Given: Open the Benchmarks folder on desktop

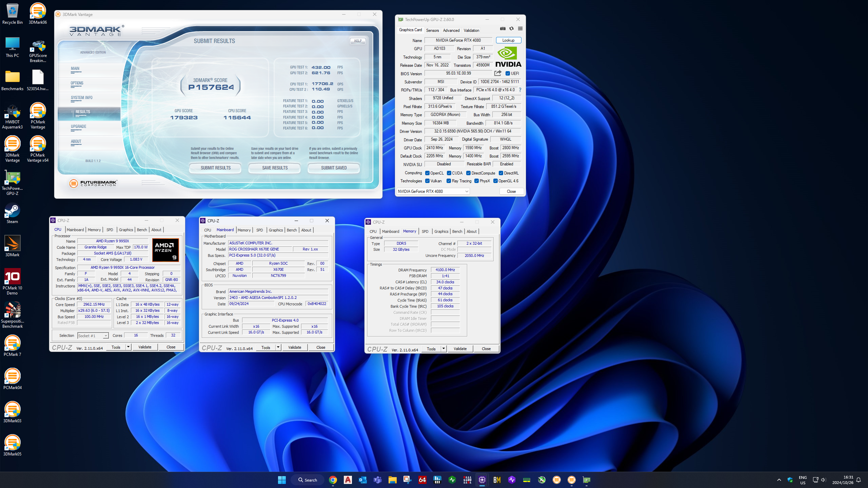Looking at the screenshot, I should [x=13, y=81].
